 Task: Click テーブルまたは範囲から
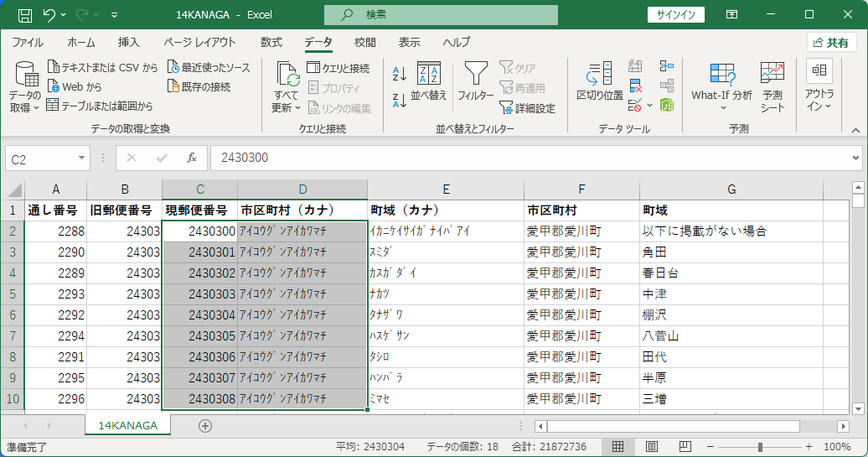[100, 106]
